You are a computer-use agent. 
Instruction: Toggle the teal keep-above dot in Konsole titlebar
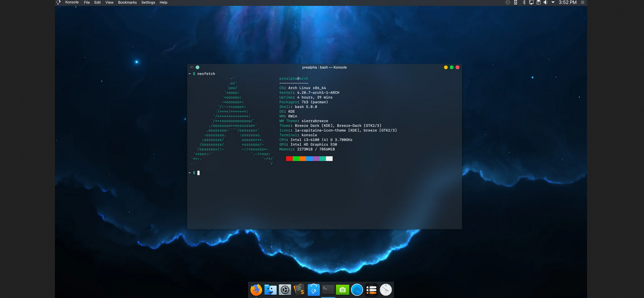click(x=197, y=67)
